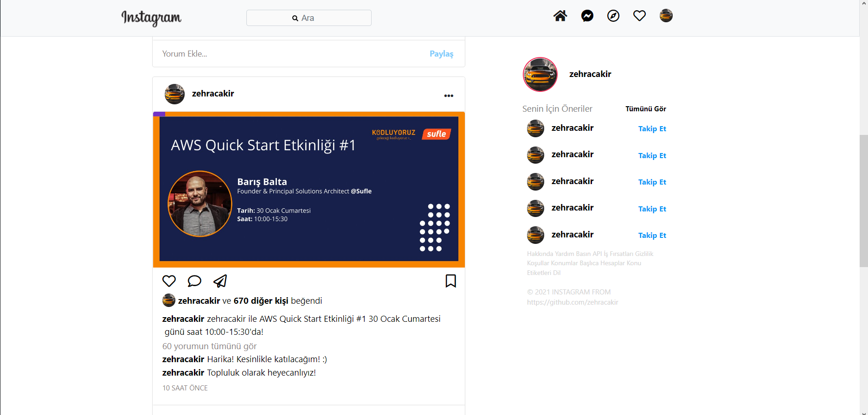Screen dimensions: 868x415
Task: Open commenter of 'Harika! Kesinlikle katılacağım!'
Action: [x=183, y=359]
